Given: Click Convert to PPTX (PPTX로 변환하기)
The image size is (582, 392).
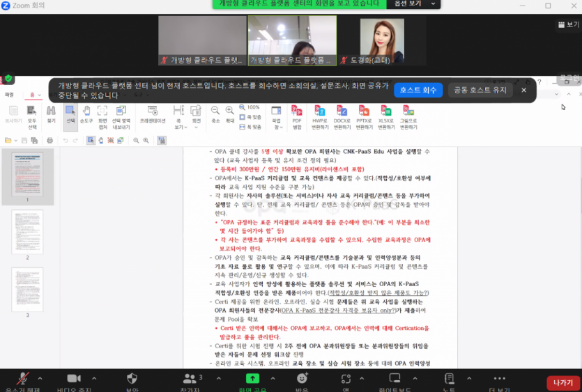Looking at the screenshot, I should (x=364, y=117).
